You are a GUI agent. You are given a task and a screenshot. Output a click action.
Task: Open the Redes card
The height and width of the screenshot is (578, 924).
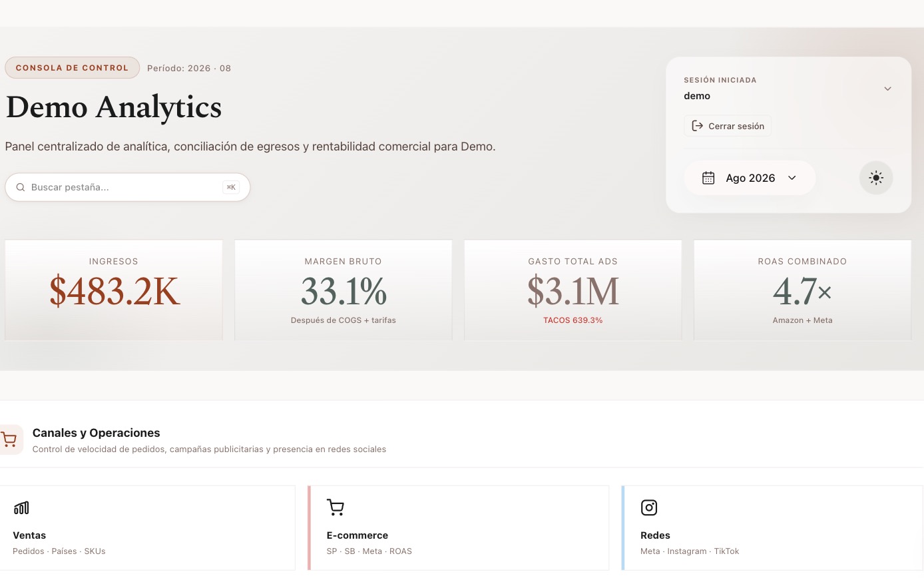772,528
